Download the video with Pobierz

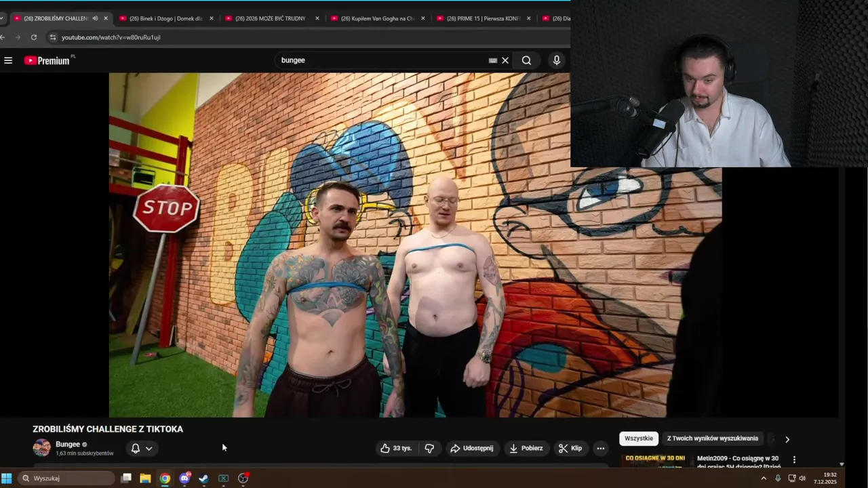[x=526, y=448]
